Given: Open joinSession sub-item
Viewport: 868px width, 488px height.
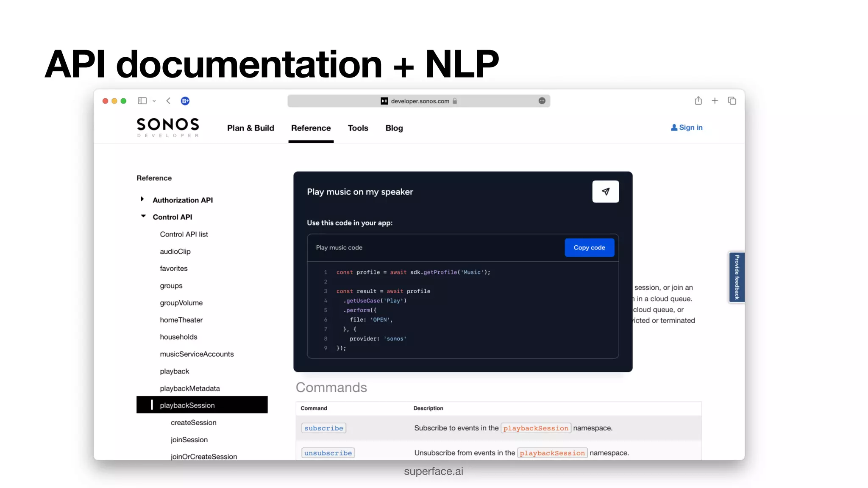Looking at the screenshot, I should [189, 440].
